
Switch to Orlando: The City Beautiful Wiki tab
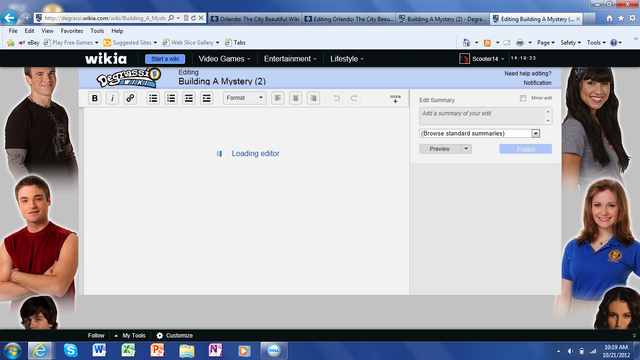[x=256, y=19]
